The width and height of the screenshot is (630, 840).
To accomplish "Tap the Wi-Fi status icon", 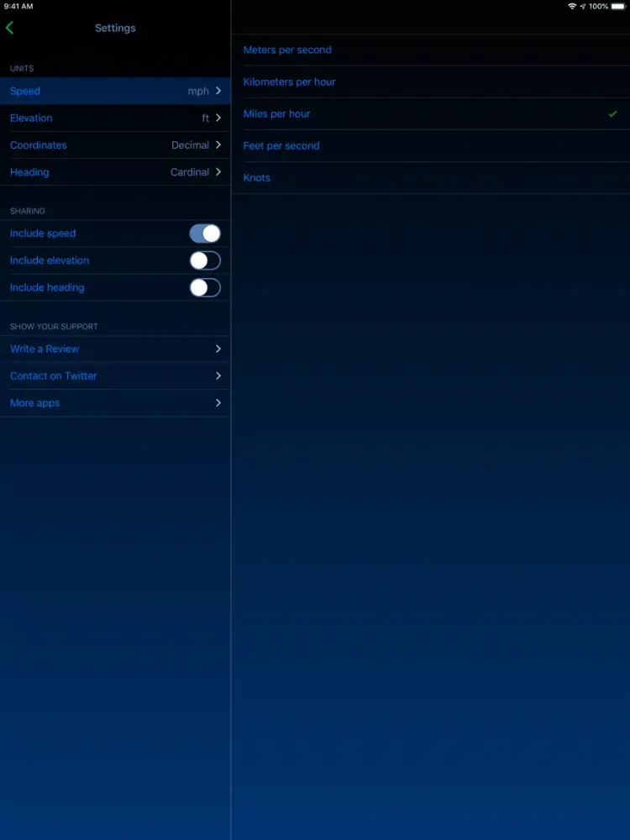I will [x=572, y=7].
